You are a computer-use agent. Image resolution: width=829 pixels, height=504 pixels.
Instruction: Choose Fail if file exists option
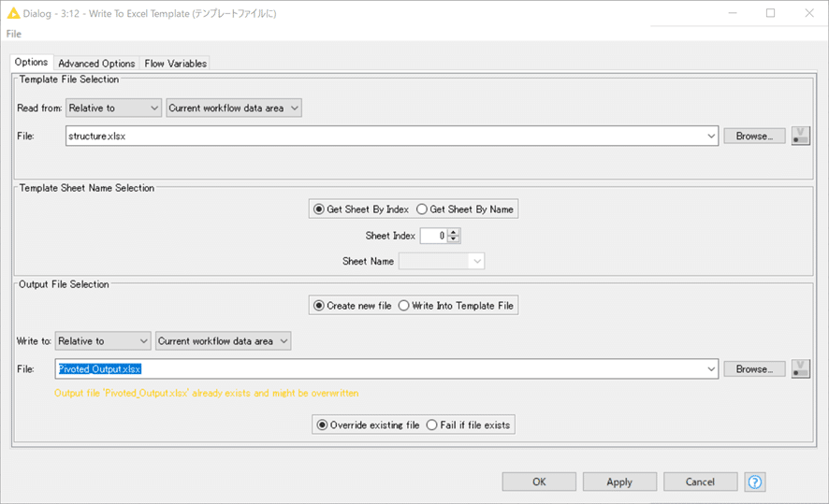(432, 425)
